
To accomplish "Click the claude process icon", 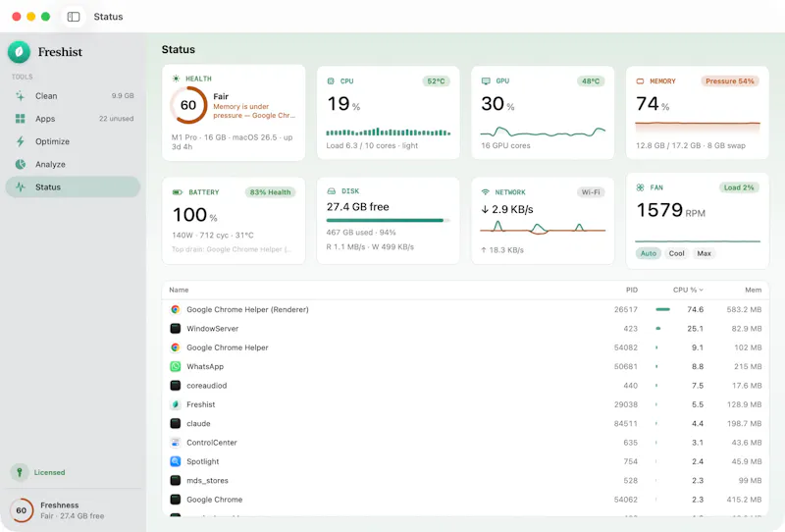I will [176, 424].
